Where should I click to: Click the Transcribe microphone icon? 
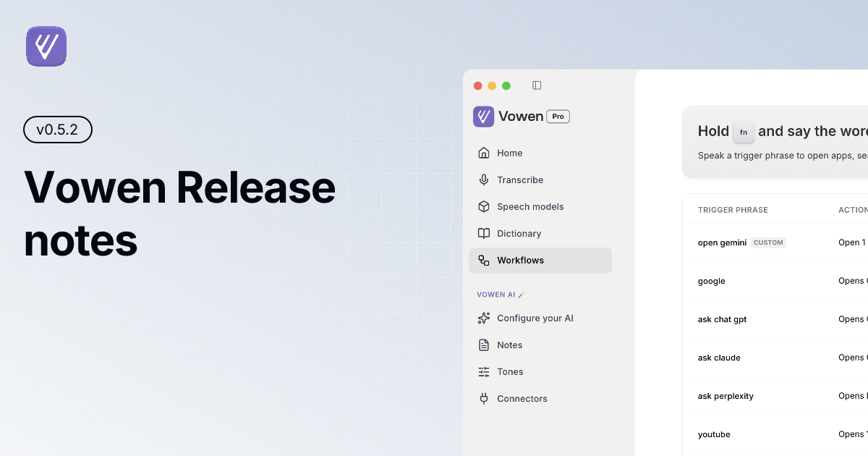[484, 180]
